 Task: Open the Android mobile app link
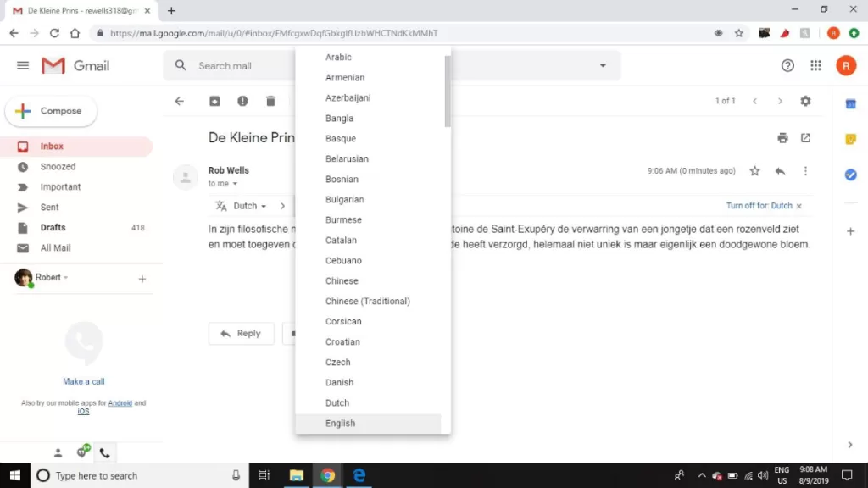coord(120,403)
